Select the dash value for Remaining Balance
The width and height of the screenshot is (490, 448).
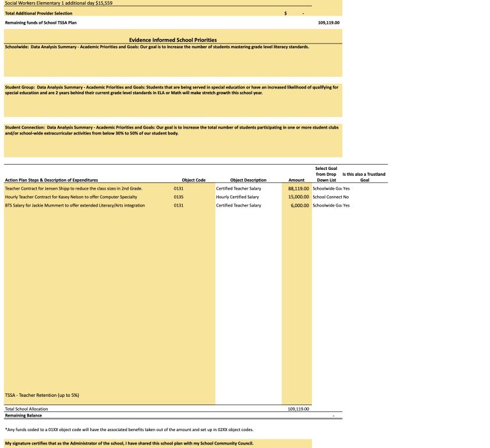[x=333, y=416]
